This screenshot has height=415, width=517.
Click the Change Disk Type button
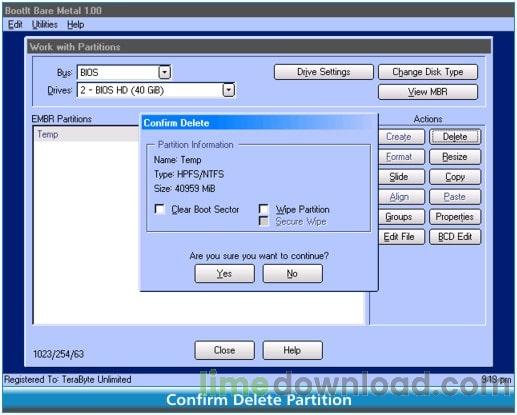point(428,72)
